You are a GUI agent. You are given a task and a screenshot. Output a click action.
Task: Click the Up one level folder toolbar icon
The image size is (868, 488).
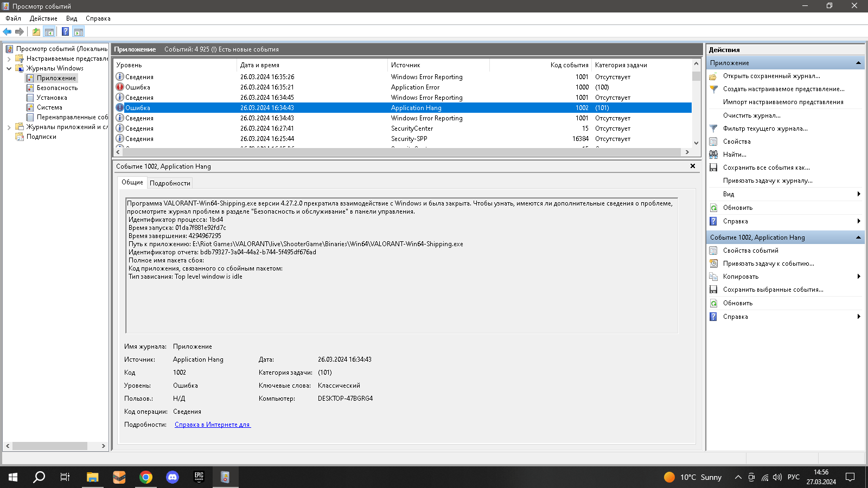[36, 31]
